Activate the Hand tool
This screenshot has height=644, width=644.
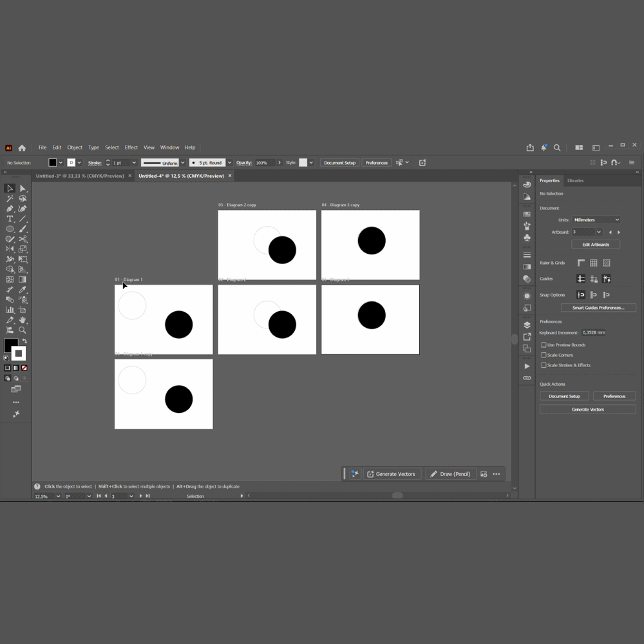point(23,320)
